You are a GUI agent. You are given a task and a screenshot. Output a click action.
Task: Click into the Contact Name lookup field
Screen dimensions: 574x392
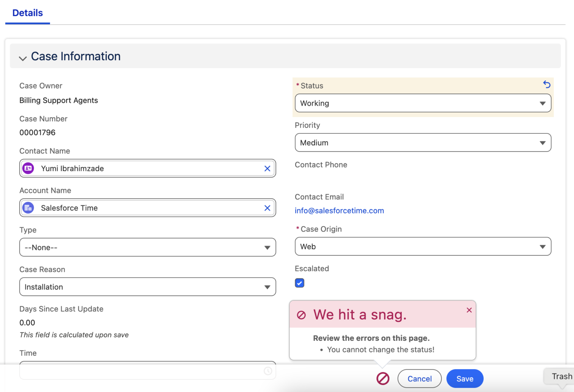click(148, 168)
